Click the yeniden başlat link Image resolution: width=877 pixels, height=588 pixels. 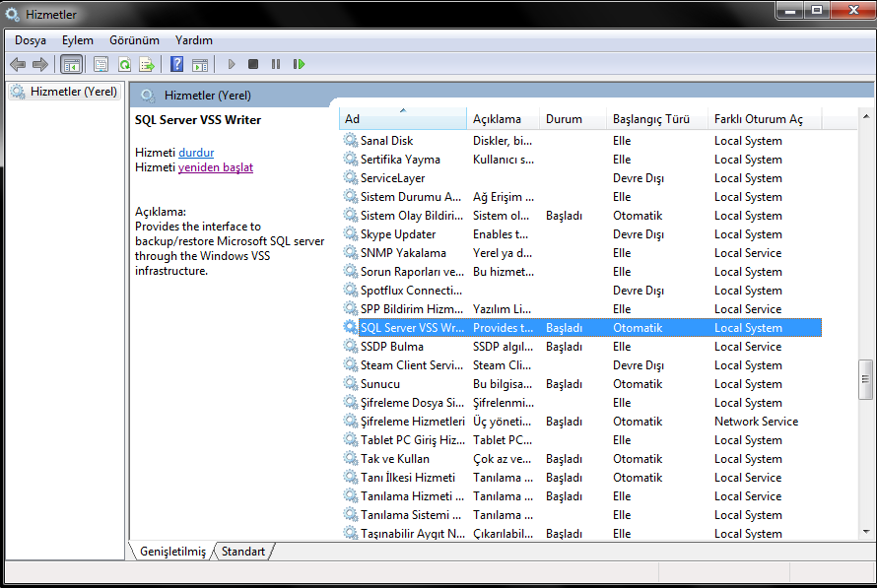216,167
